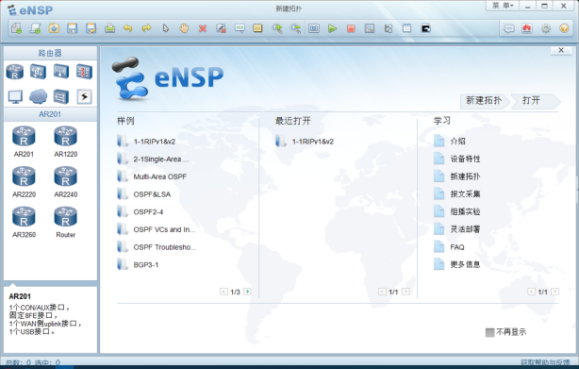The height and width of the screenshot is (369, 579).
Task: Select the red X delete tool
Action: pyautogui.click(x=202, y=28)
